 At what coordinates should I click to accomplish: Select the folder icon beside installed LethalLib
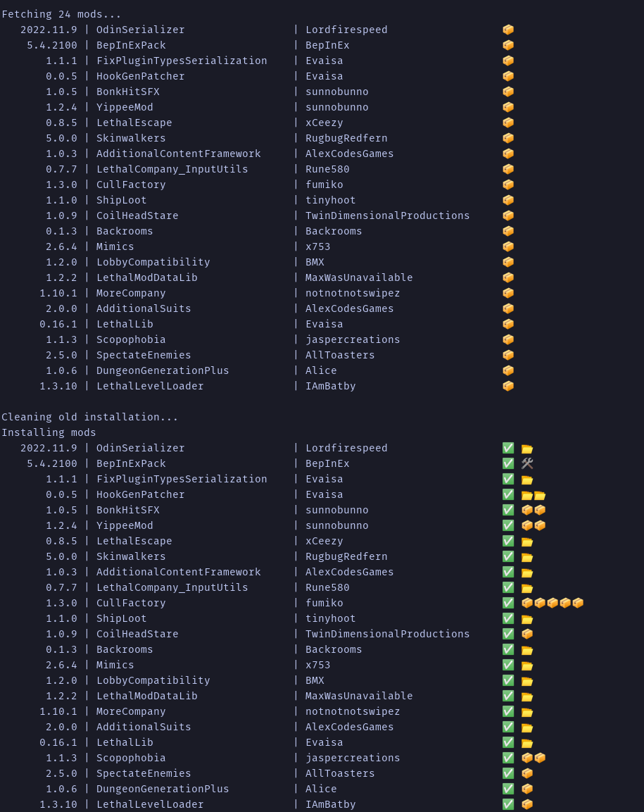click(x=527, y=742)
